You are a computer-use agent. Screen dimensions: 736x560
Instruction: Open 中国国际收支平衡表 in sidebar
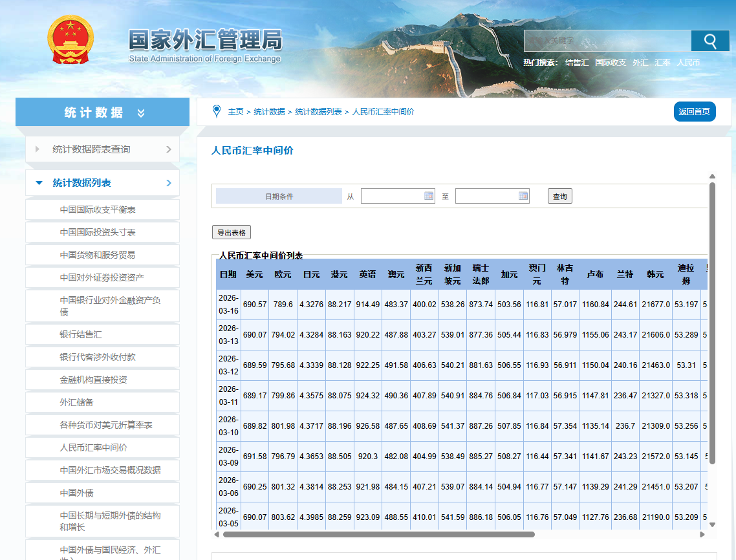pyautogui.click(x=98, y=210)
